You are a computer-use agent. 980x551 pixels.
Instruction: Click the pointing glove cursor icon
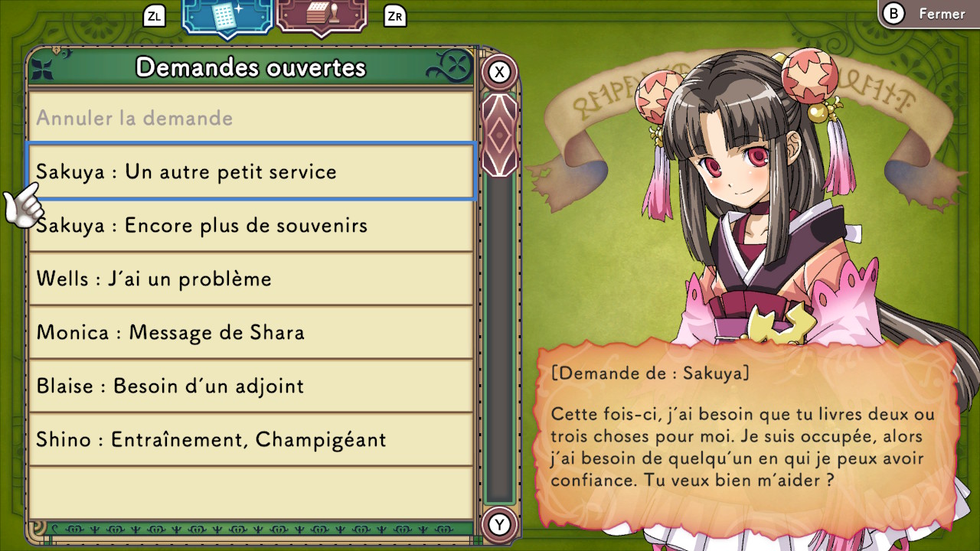coord(23,205)
